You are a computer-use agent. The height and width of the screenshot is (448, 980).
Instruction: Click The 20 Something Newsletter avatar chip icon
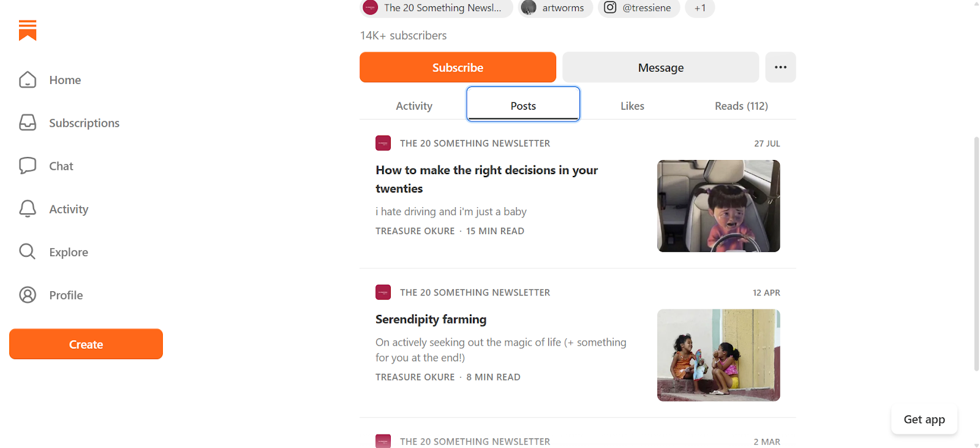pyautogui.click(x=371, y=7)
